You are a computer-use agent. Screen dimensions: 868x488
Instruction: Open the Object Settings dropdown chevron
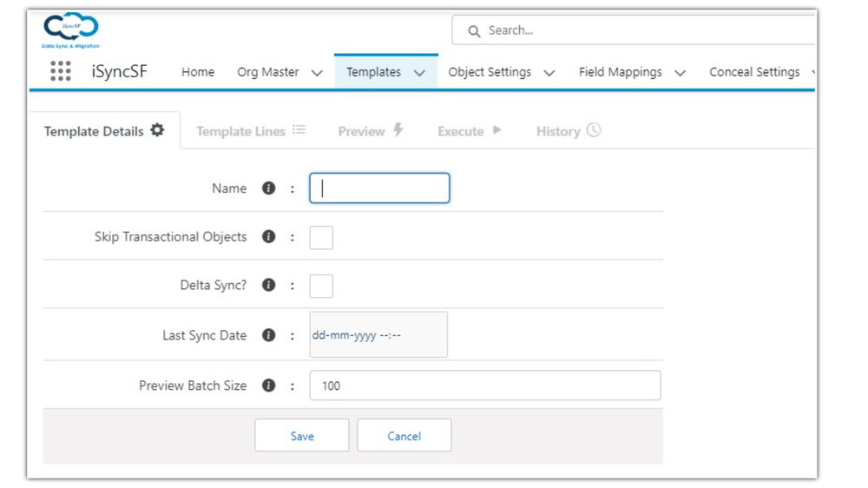(x=549, y=73)
